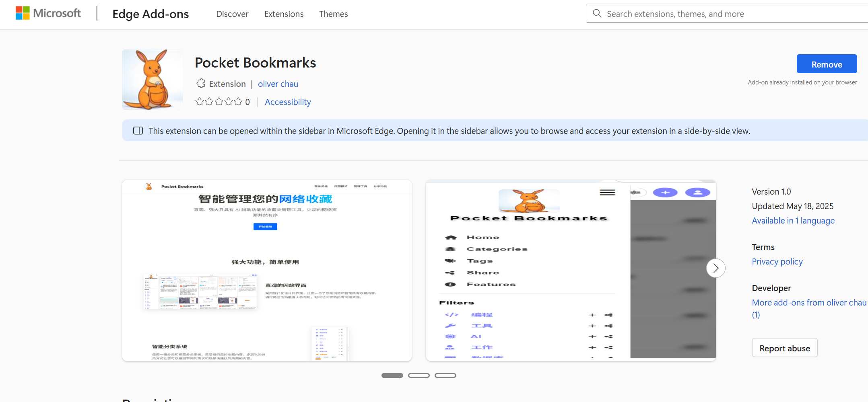868x402 pixels.
Task: Click the Remove button
Action: 827,64
